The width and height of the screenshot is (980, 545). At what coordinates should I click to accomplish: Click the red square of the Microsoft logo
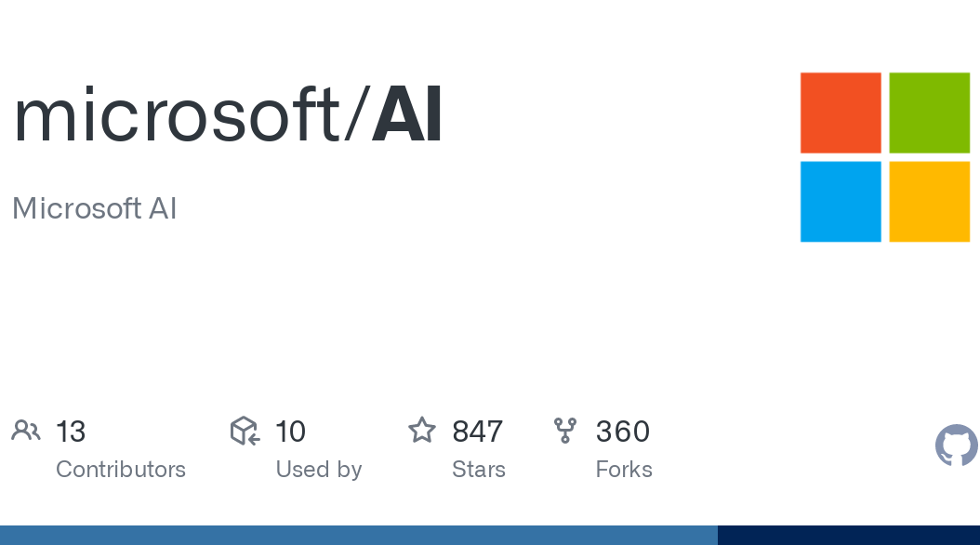(x=841, y=113)
